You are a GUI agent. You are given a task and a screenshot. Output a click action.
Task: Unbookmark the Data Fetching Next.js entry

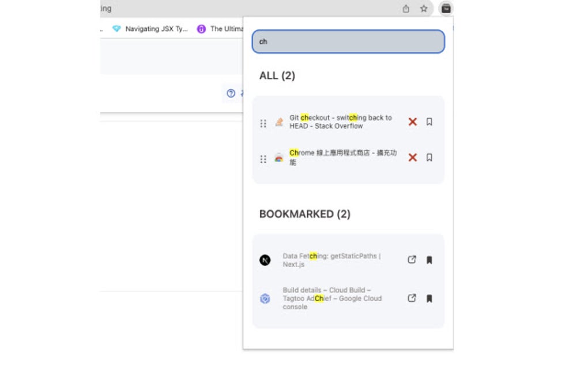pos(429,260)
